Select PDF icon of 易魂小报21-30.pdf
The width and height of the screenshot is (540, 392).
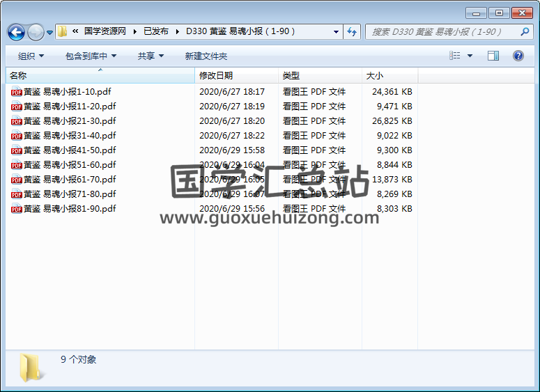point(16,120)
